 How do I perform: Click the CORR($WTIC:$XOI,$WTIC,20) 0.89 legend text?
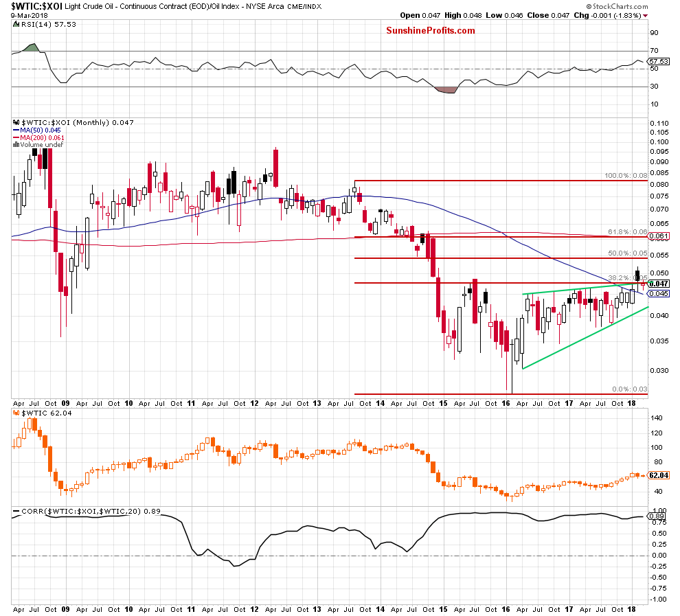coord(91,512)
